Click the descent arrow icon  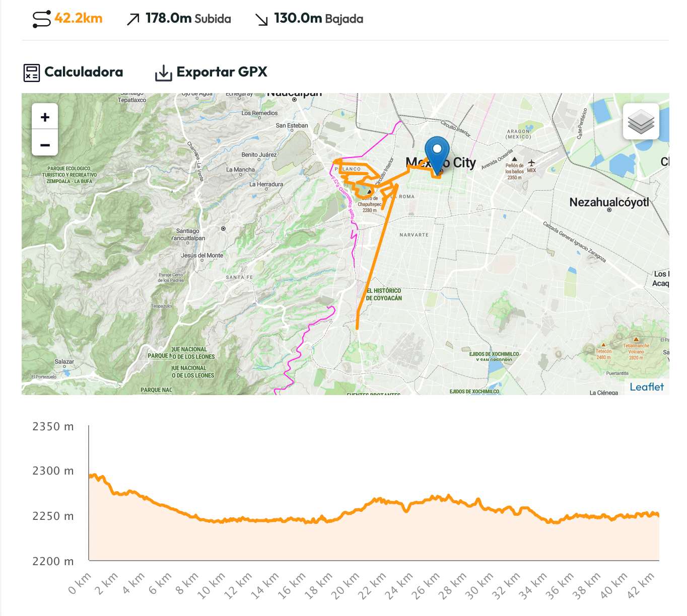[x=261, y=20]
